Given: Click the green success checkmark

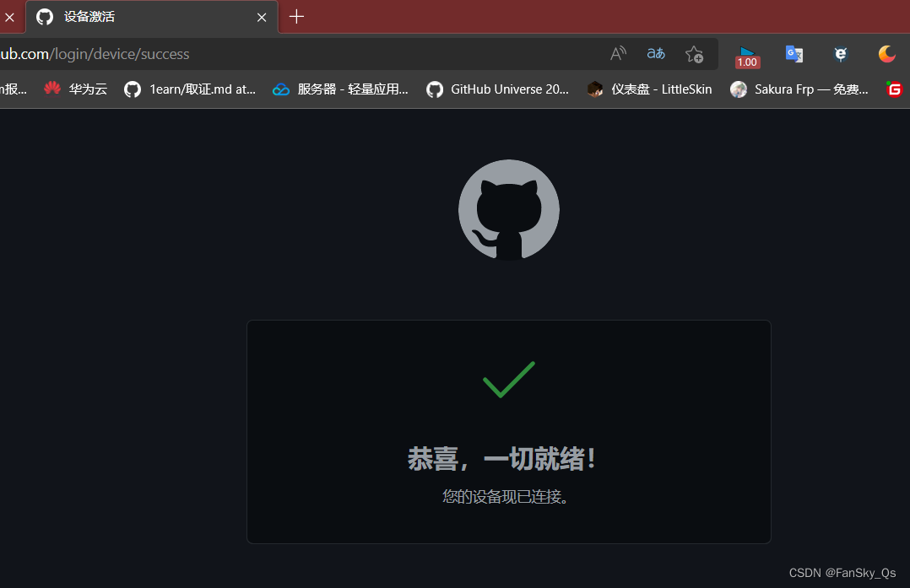Looking at the screenshot, I should coord(509,380).
